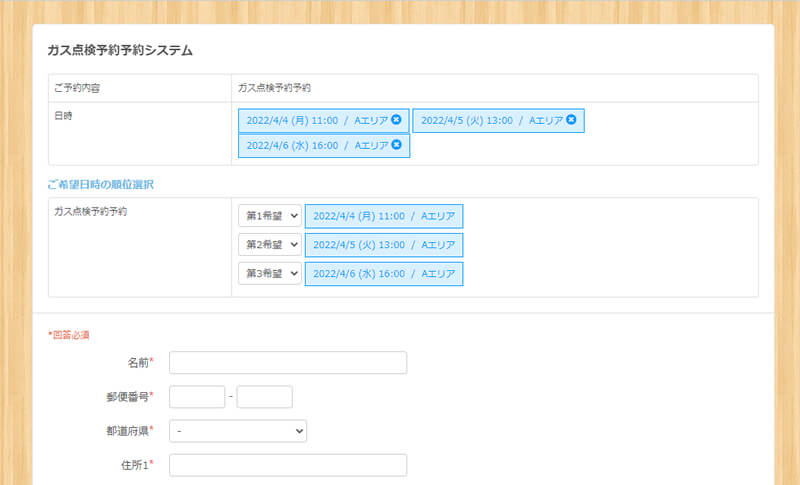Viewport: 800px width, 485px height.
Task: Click the 住所1 address input field
Action: [288, 465]
